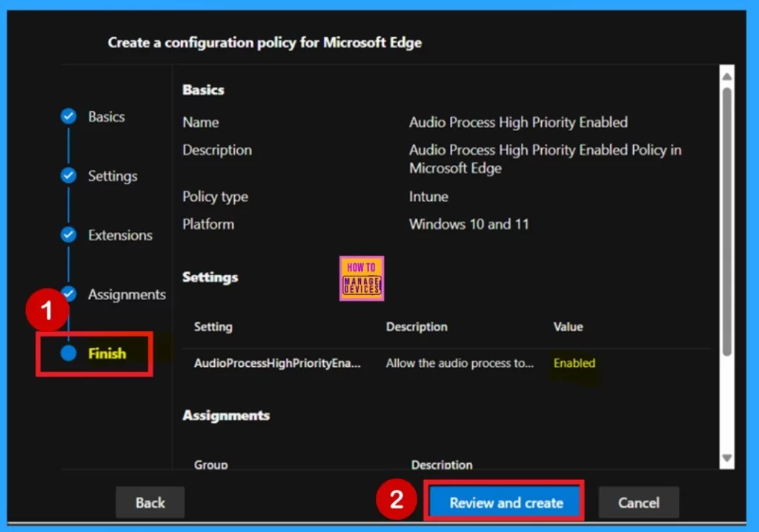Click the scrollbar down arrow
Image resolution: width=759 pixels, height=532 pixels.
point(726,457)
